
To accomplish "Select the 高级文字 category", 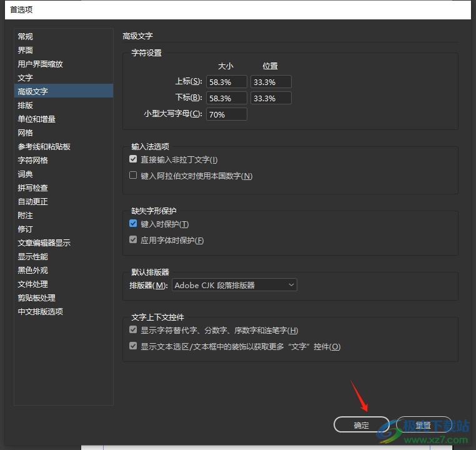I will 64,91.
